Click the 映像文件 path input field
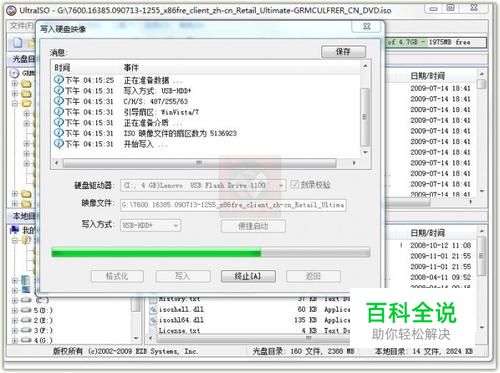 [x=233, y=205]
